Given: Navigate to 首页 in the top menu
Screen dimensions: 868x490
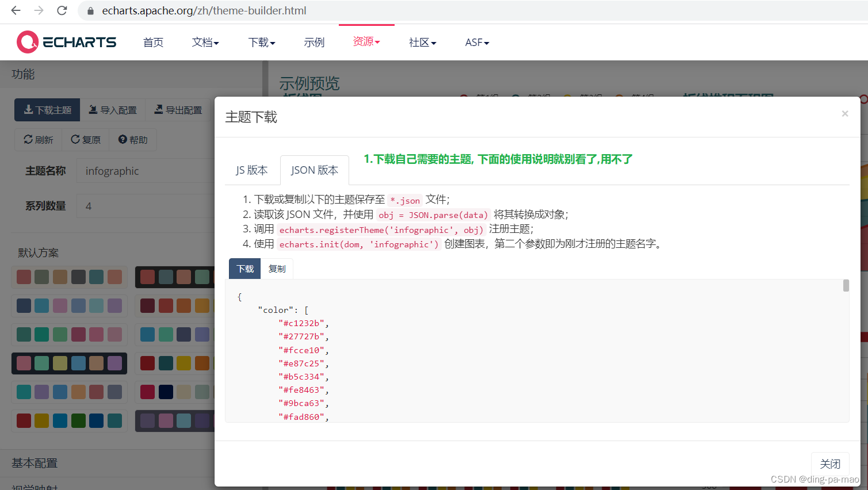Looking at the screenshot, I should [x=152, y=41].
